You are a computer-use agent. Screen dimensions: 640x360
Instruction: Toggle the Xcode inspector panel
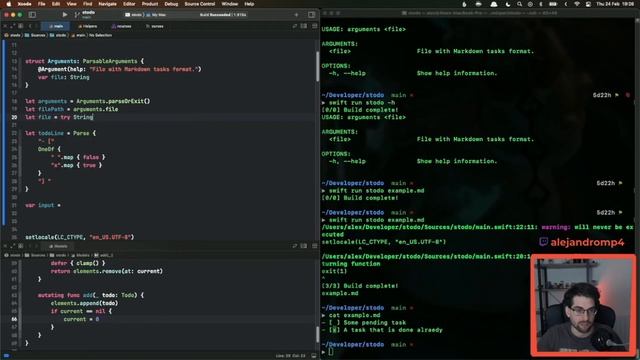coord(311,15)
